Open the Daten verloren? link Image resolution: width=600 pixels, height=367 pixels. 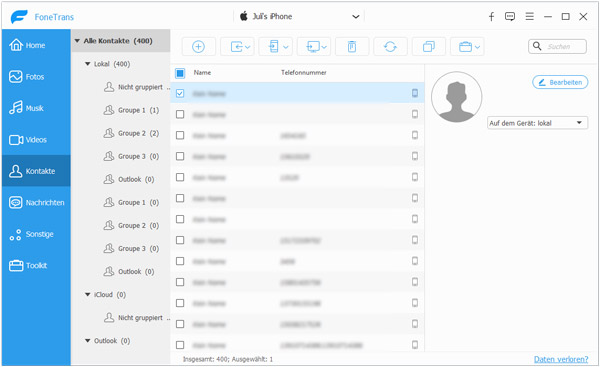pos(561,359)
